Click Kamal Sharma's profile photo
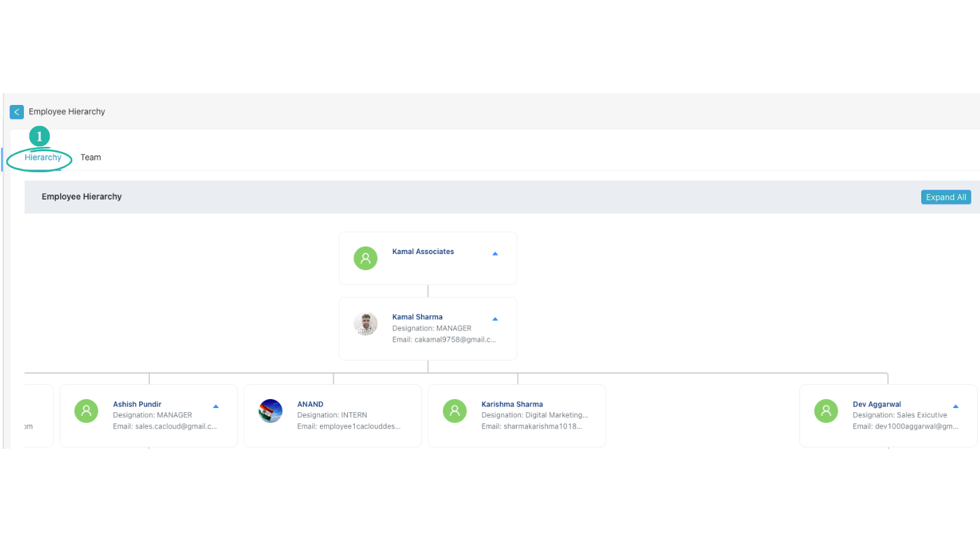Viewport: 980px width, 560px height. click(365, 323)
